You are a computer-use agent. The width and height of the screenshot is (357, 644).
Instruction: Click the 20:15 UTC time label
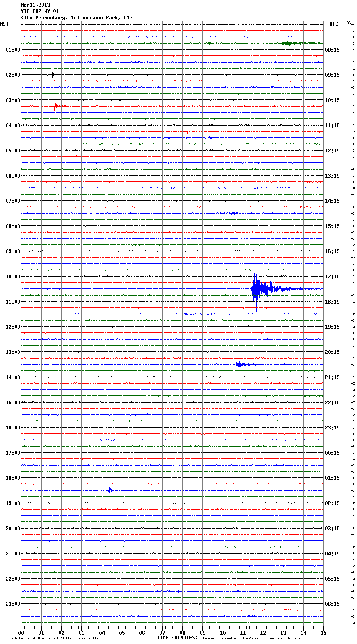click(x=332, y=352)
